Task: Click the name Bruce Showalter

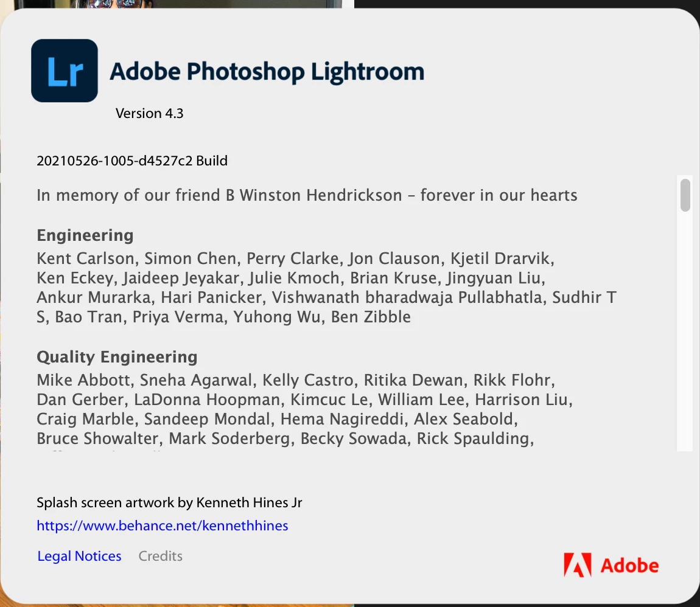Action: point(97,439)
